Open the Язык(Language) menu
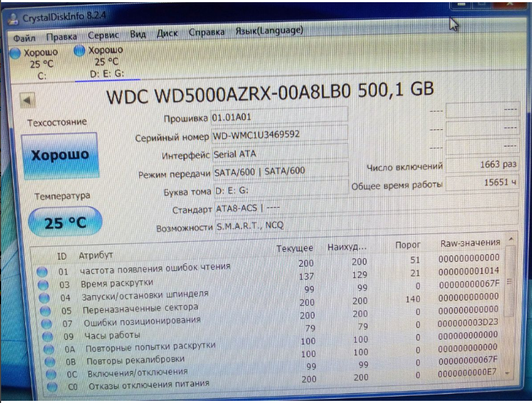 270,31
